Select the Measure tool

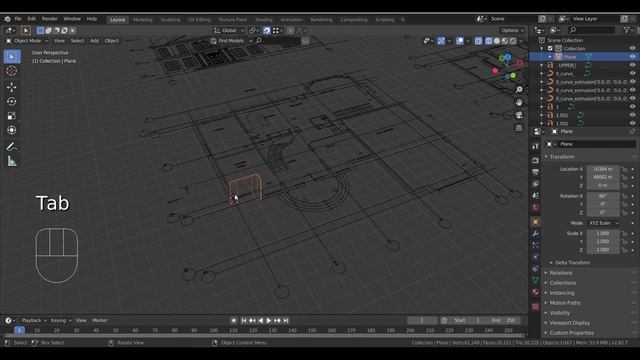[x=12, y=162]
